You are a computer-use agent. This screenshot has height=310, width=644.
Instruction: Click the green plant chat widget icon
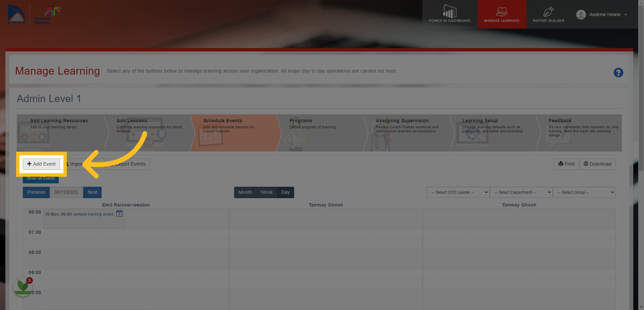click(x=22, y=286)
